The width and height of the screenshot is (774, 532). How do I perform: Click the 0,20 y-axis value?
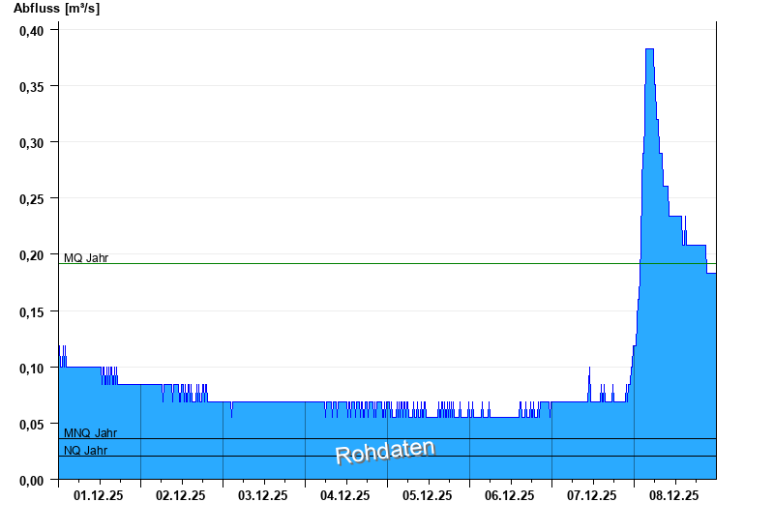[x=32, y=255]
